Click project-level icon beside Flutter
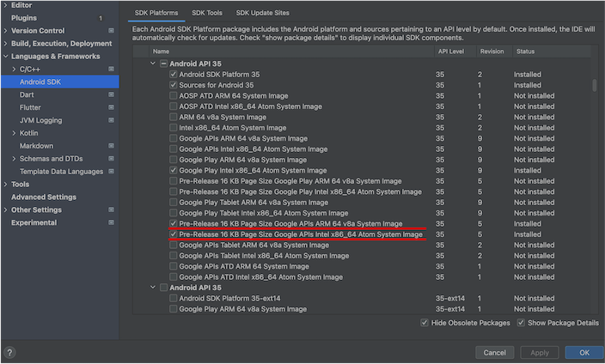 [x=111, y=107]
